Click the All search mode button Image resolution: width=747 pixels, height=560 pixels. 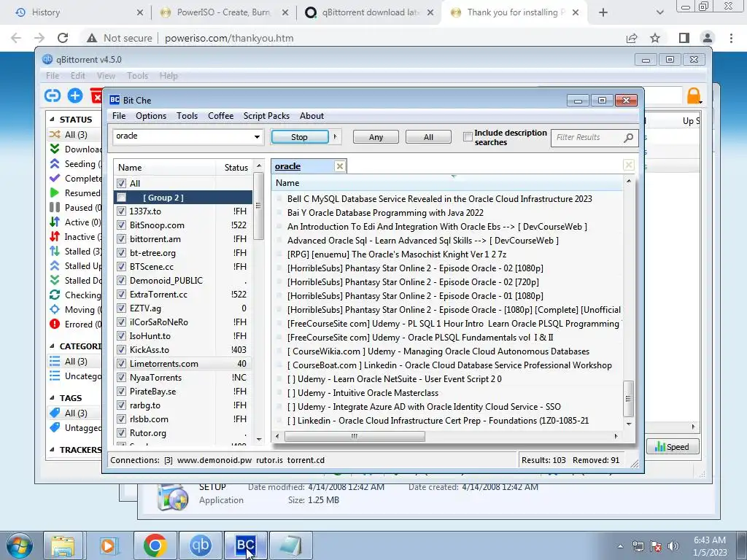[428, 136]
